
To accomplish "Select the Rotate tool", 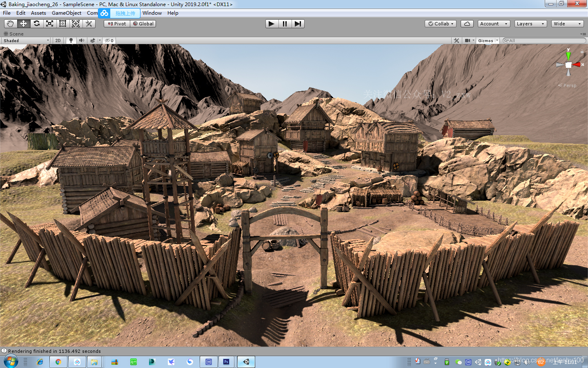I will [36, 24].
